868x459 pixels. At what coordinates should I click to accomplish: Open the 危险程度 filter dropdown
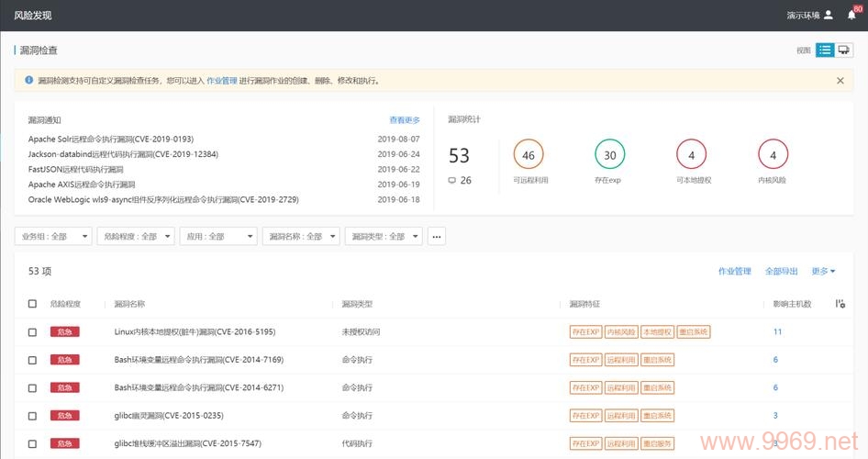click(x=136, y=237)
